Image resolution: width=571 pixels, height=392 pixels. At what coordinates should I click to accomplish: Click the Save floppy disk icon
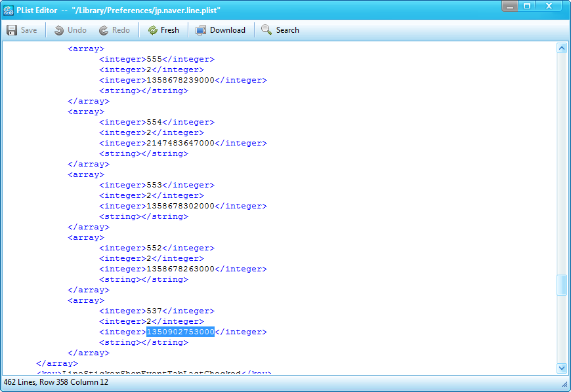pyautogui.click(x=12, y=30)
